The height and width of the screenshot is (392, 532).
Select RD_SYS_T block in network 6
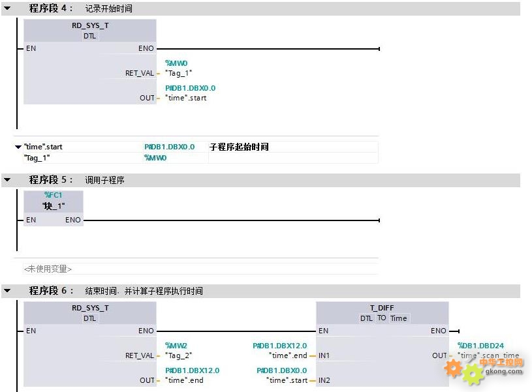point(90,344)
